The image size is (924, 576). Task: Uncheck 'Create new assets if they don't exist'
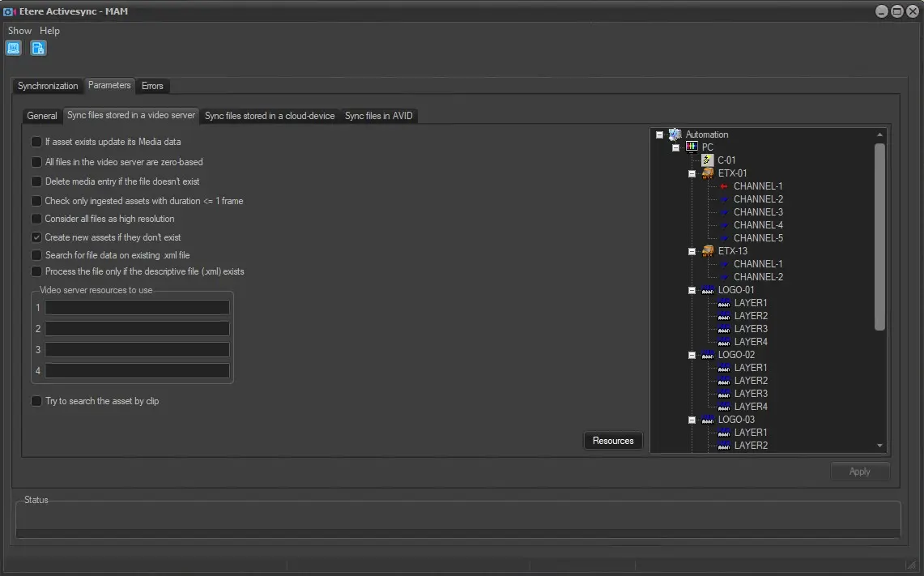36,237
